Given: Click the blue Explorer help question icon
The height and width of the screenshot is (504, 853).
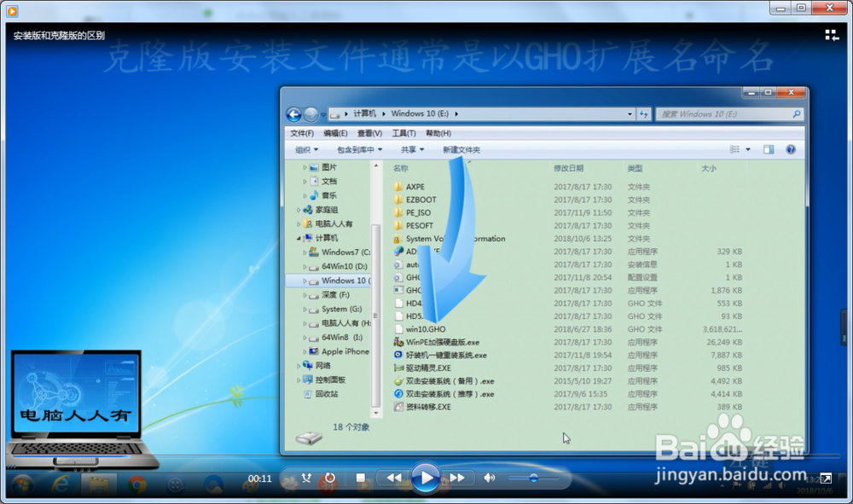Looking at the screenshot, I should tap(791, 149).
